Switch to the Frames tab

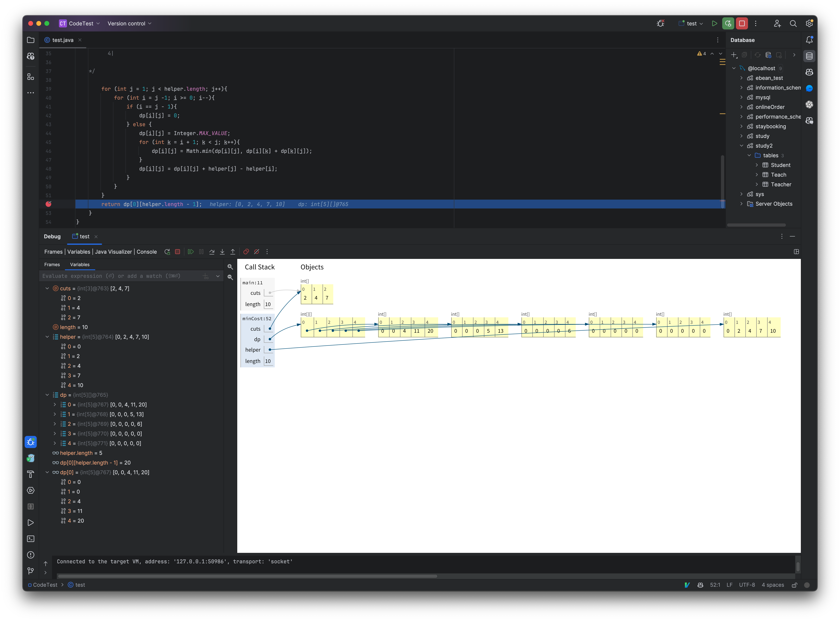coord(52,265)
